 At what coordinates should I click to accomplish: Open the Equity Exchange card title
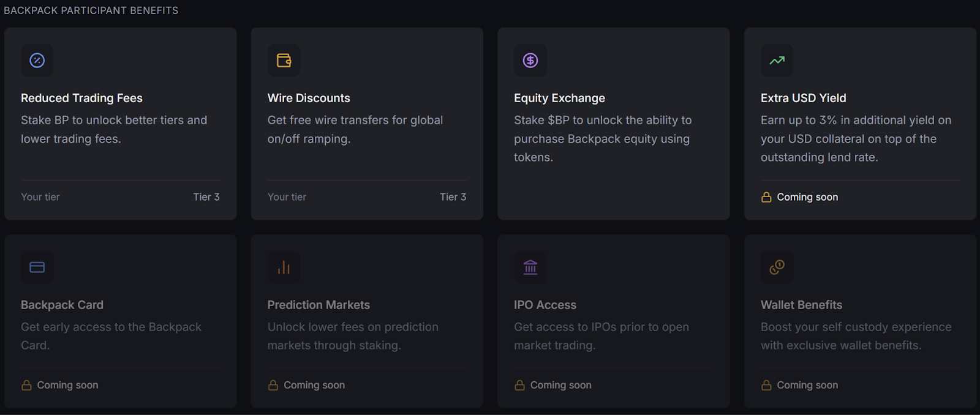pyautogui.click(x=559, y=98)
